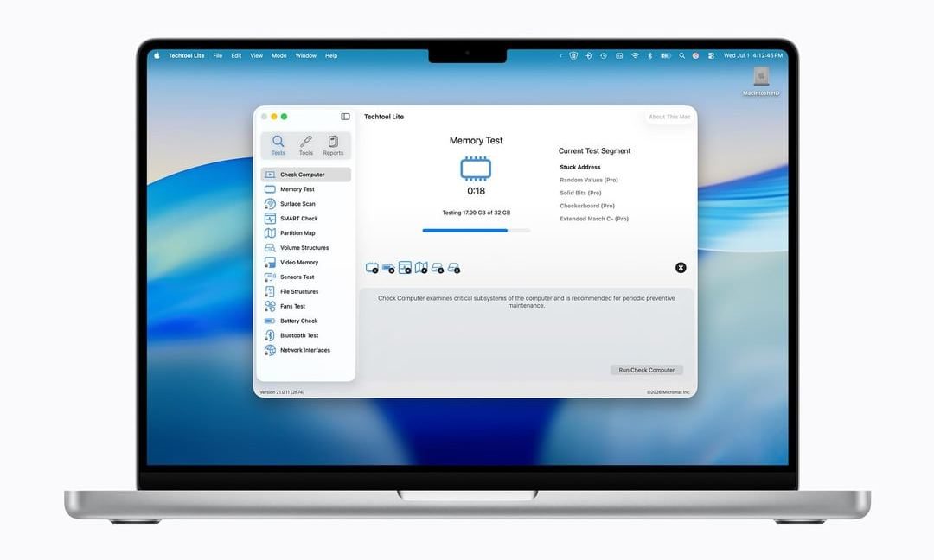Click the menu bar date and time
The height and width of the screenshot is (560, 934).
[x=753, y=55]
